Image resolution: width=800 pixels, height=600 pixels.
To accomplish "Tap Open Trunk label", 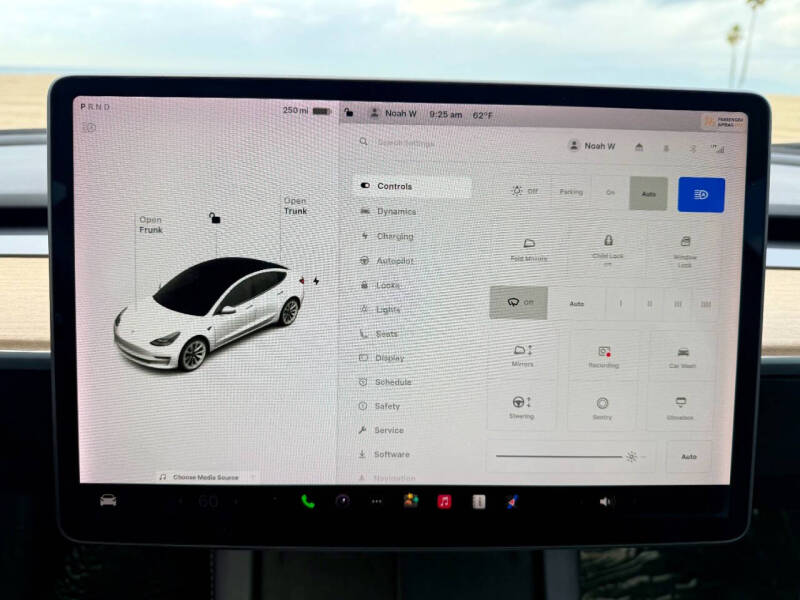I will [x=295, y=206].
